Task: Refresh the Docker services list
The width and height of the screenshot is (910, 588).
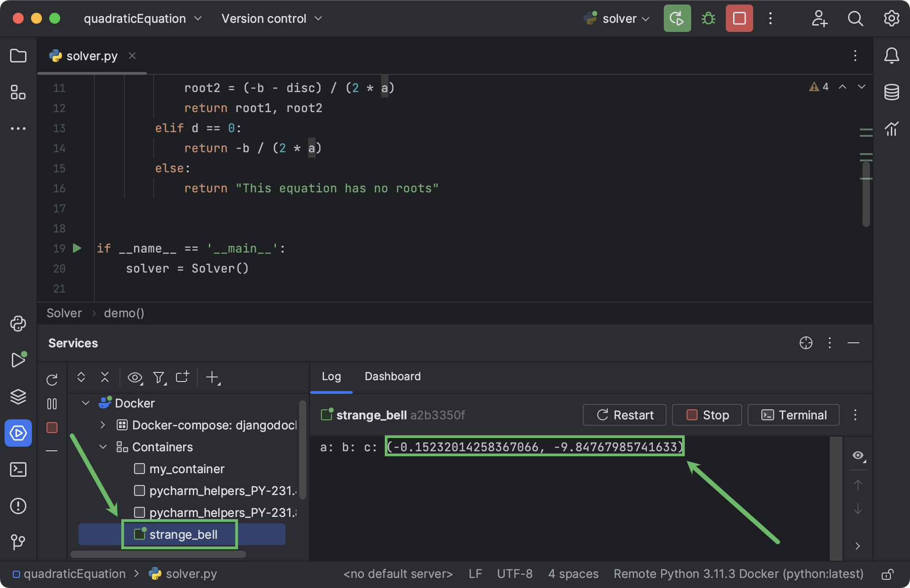Action: point(52,379)
